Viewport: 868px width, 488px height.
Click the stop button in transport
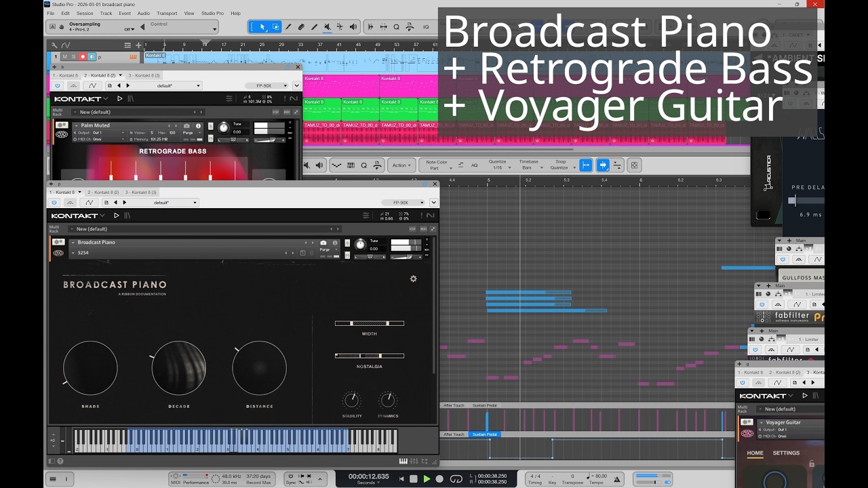point(413,479)
